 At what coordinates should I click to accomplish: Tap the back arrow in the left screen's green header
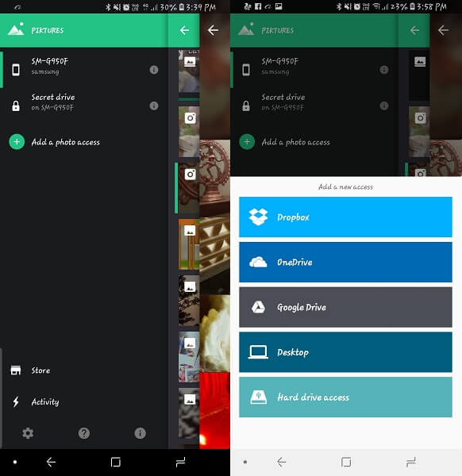(184, 30)
